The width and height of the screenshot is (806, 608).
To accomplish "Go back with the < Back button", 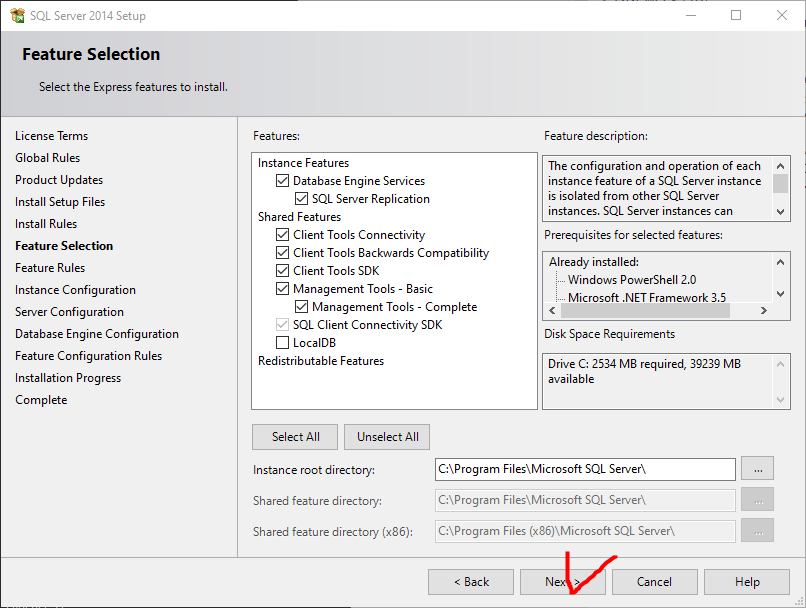I will pyautogui.click(x=471, y=582).
